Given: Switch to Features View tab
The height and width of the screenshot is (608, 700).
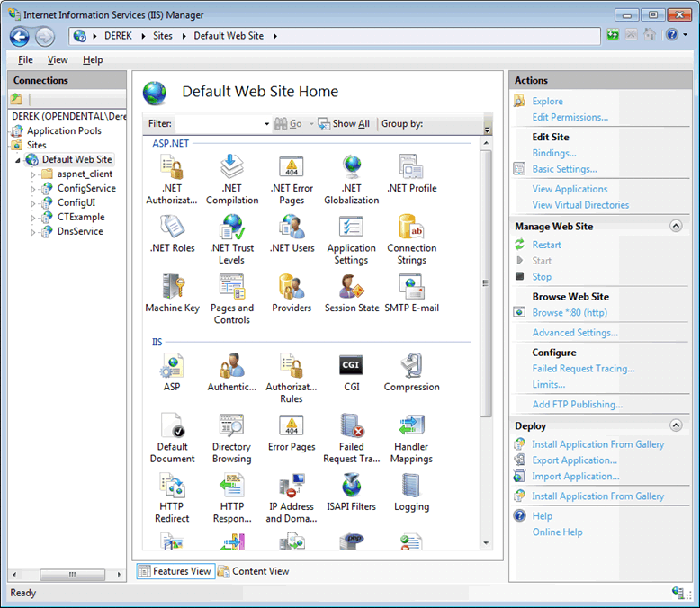Looking at the screenshot, I should 175,571.
